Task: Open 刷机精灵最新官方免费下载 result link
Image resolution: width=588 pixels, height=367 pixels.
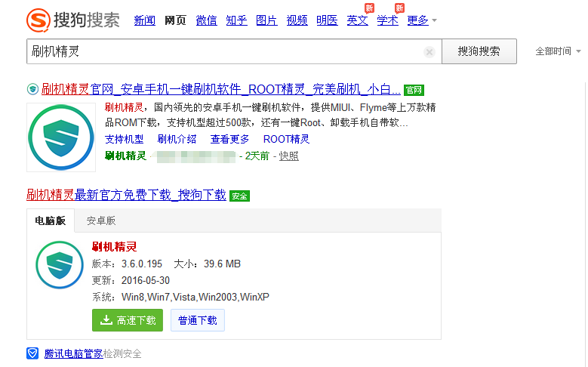Action: pyautogui.click(x=126, y=195)
